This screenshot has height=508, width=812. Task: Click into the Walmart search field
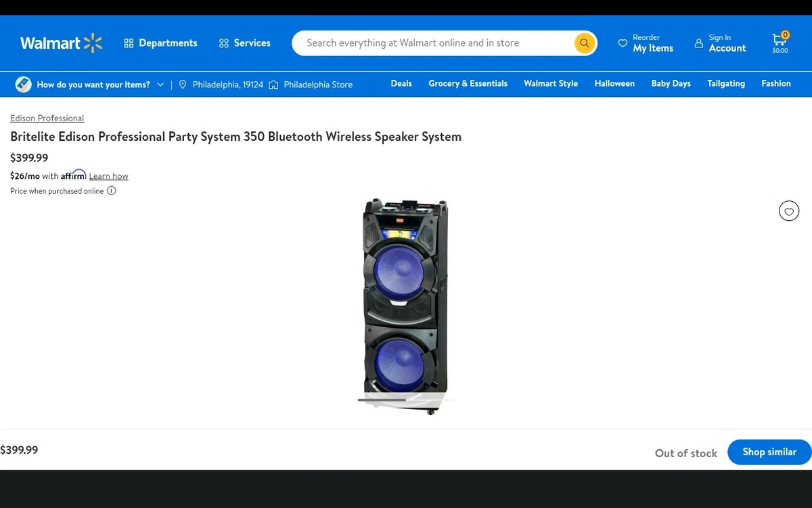[433, 43]
